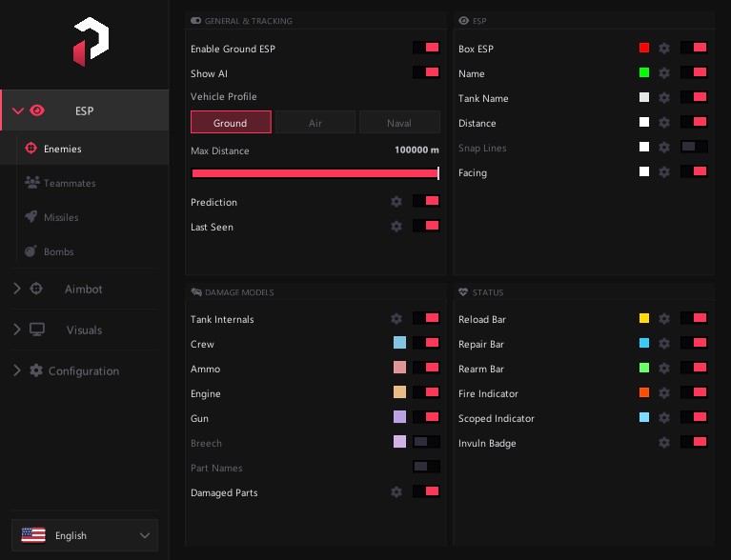Change the Gun purple color swatch
This screenshot has width=731, height=560.
tap(399, 417)
